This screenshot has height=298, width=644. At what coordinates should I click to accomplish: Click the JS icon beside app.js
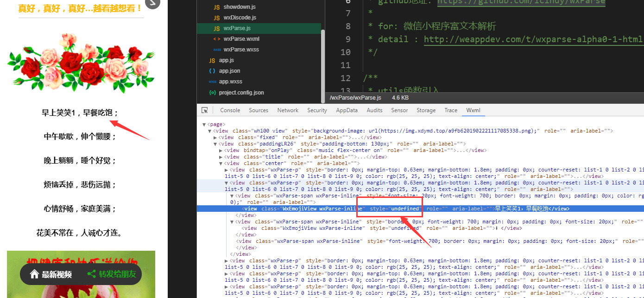(212, 60)
